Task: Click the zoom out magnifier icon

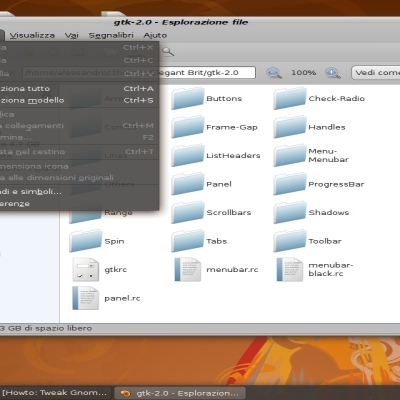Action: pyautogui.click(x=274, y=73)
